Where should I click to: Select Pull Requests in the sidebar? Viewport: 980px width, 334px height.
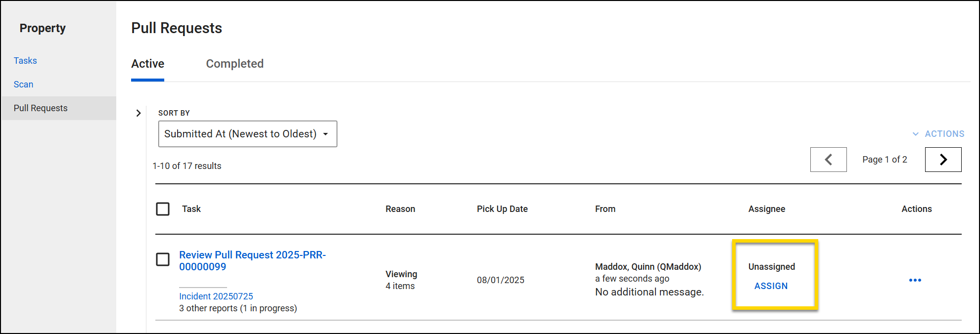pos(41,108)
